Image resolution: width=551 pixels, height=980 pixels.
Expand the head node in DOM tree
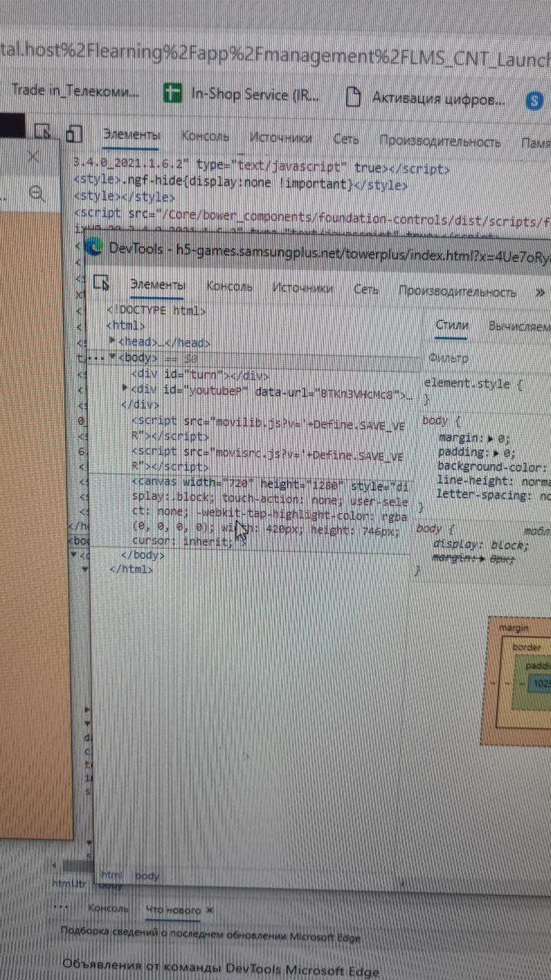(x=113, y=341)
